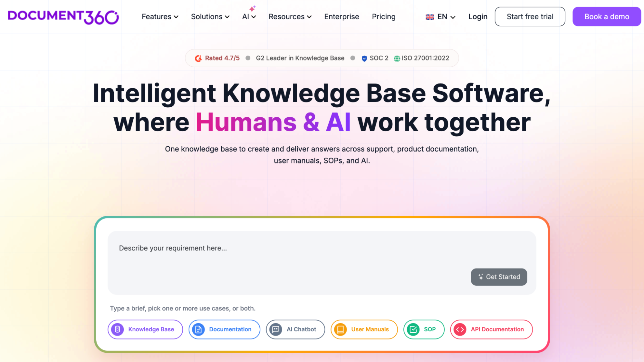Click the Login link

[x=478, y=17]
